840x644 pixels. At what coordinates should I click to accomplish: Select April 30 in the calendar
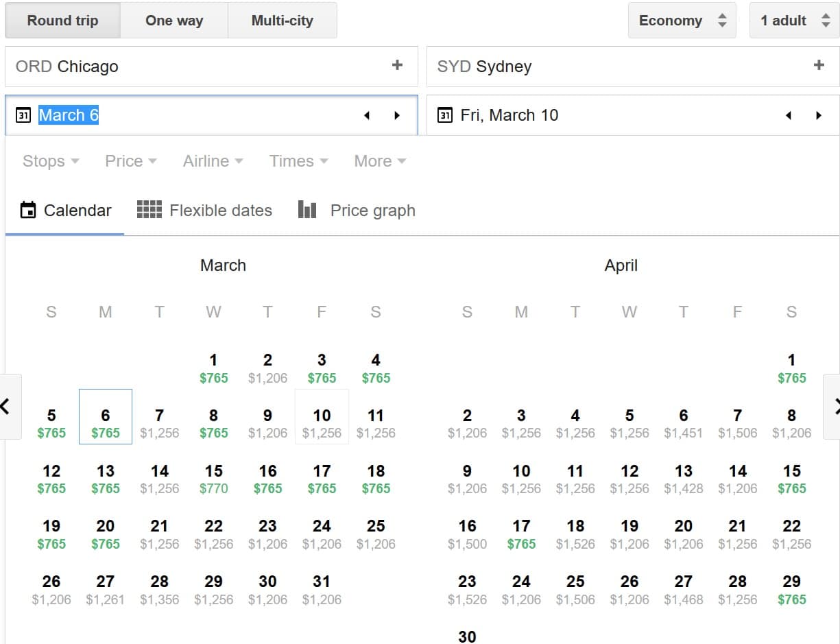coord(467,636)
